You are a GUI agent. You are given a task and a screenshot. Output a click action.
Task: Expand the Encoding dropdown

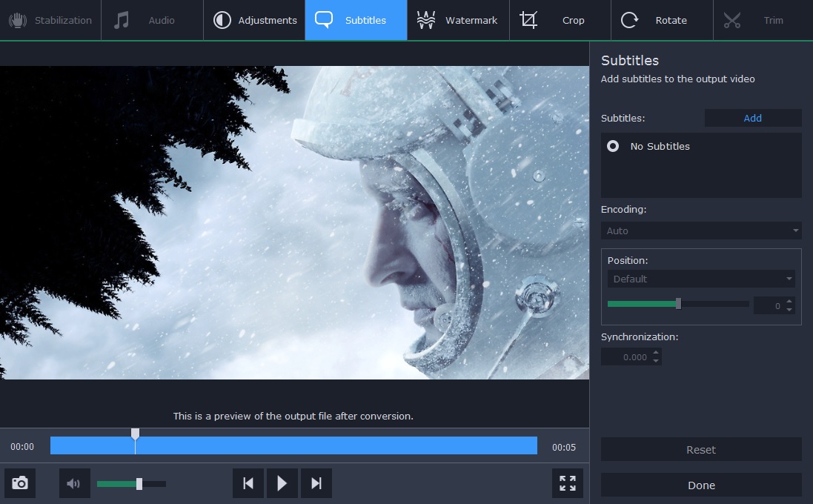[x=700, y=231]
